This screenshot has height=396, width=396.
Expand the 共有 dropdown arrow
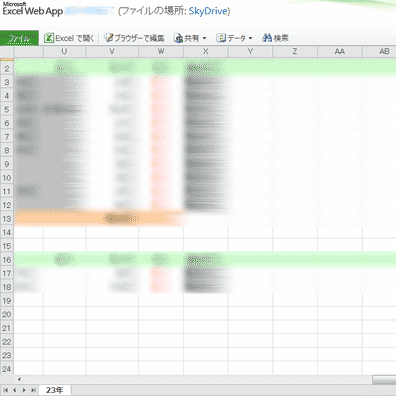(204, 38)
